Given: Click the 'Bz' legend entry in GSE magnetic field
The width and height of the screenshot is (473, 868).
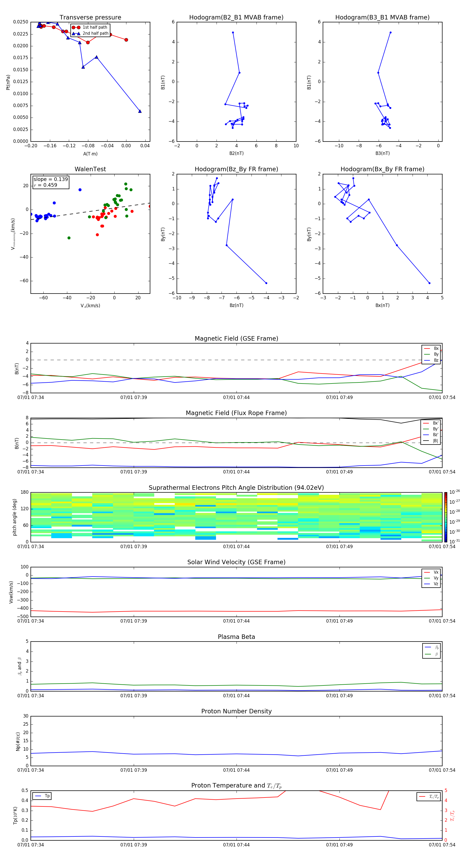Looking at the screenshot, I should click(x=431, y=360).
